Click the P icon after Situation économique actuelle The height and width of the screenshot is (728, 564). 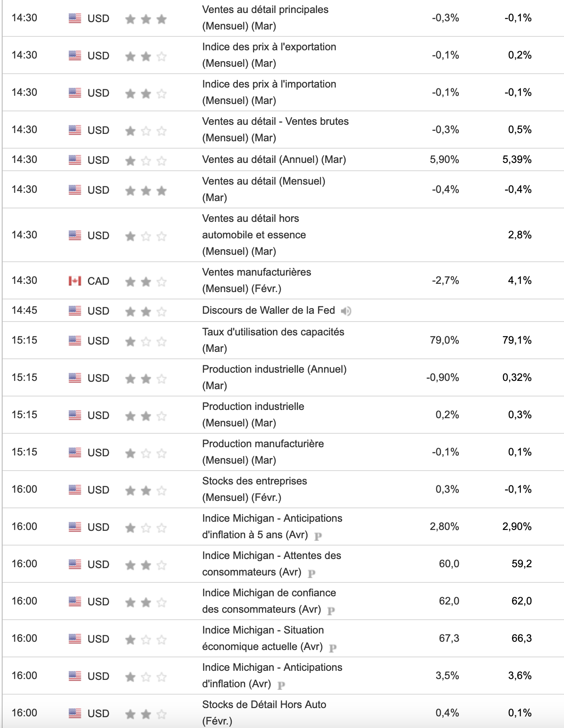[x=333, y=648]
